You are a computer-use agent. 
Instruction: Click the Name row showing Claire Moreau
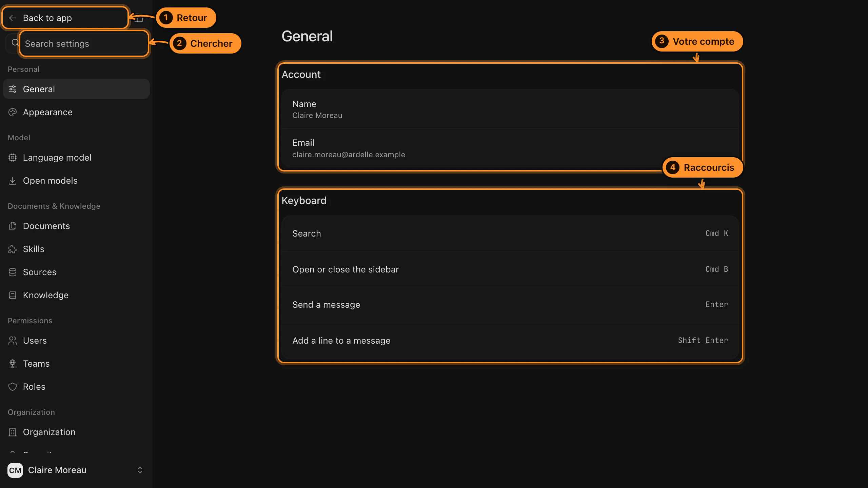510,109
